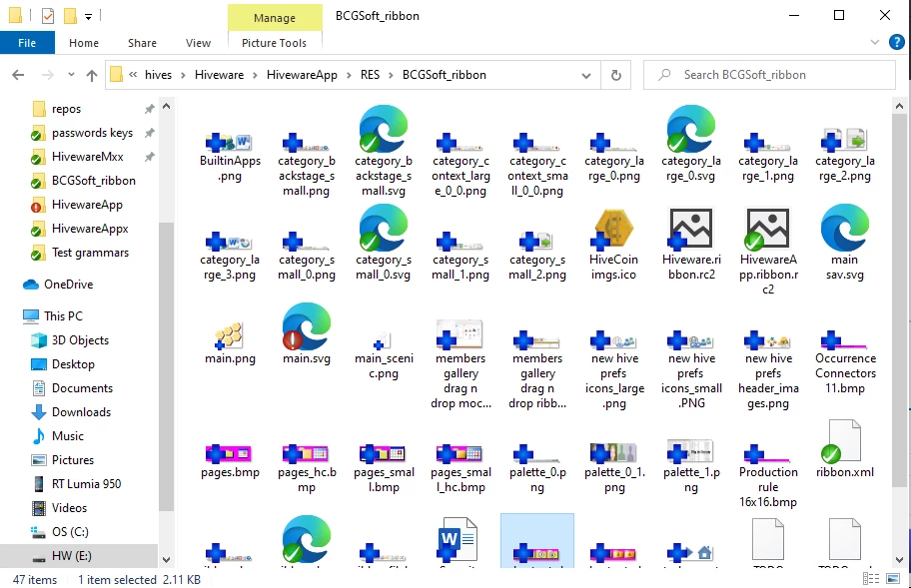Open passwords keys folder in sidebar

[92, 133]
